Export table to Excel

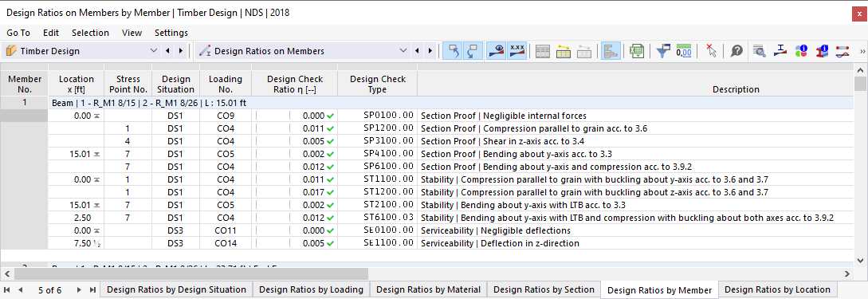(x=636, y=51)
